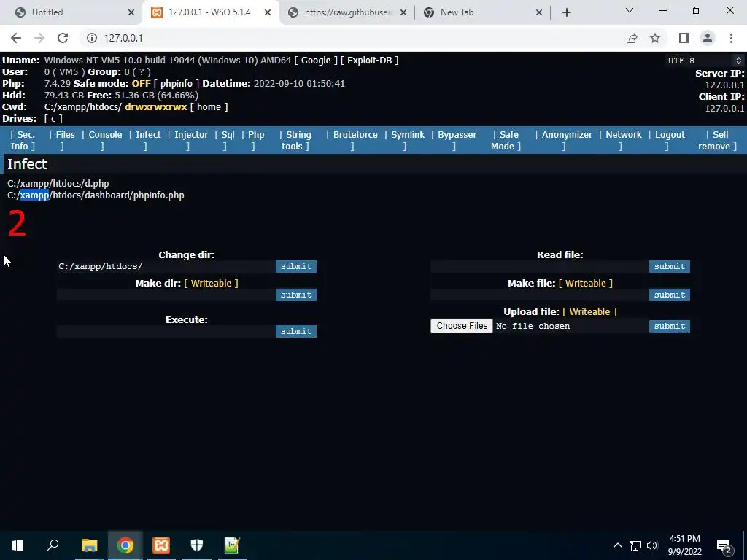Open network status tray icon
747x560 pixels.
[635, 545]
